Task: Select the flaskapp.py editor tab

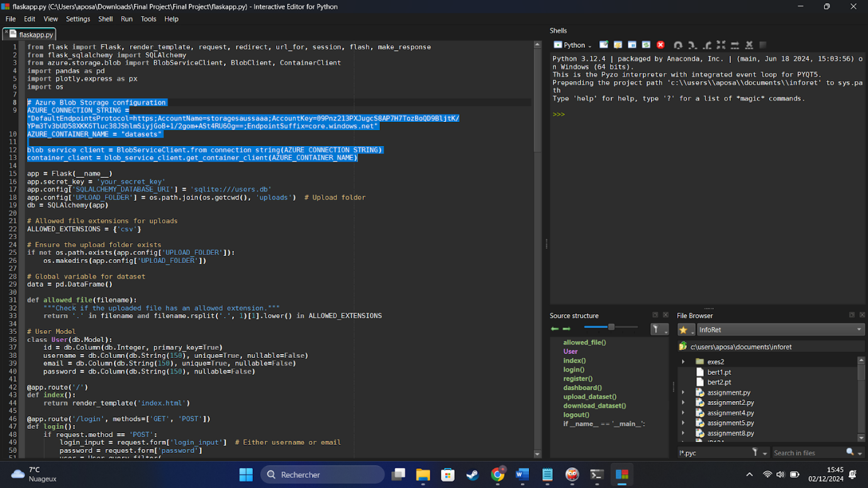Action: [30, 35]
